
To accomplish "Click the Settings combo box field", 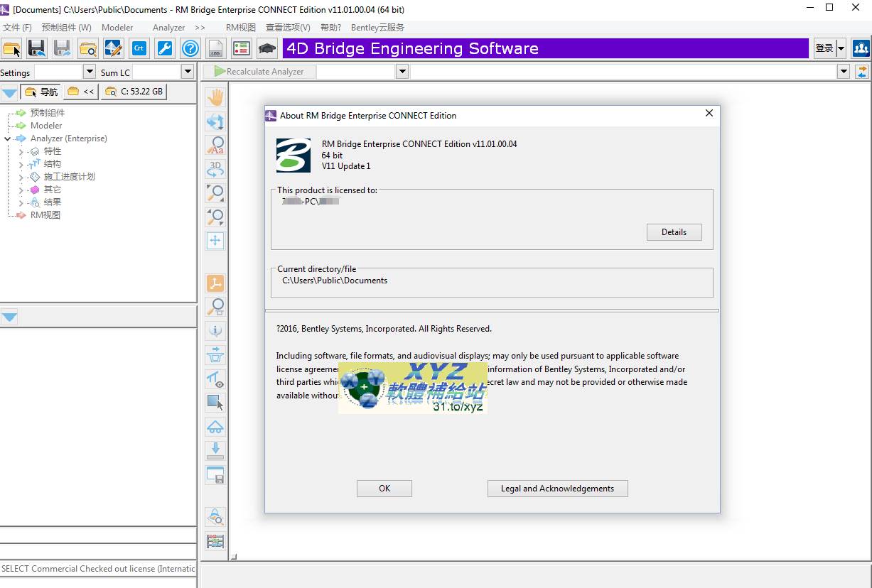I will point(59,72).
